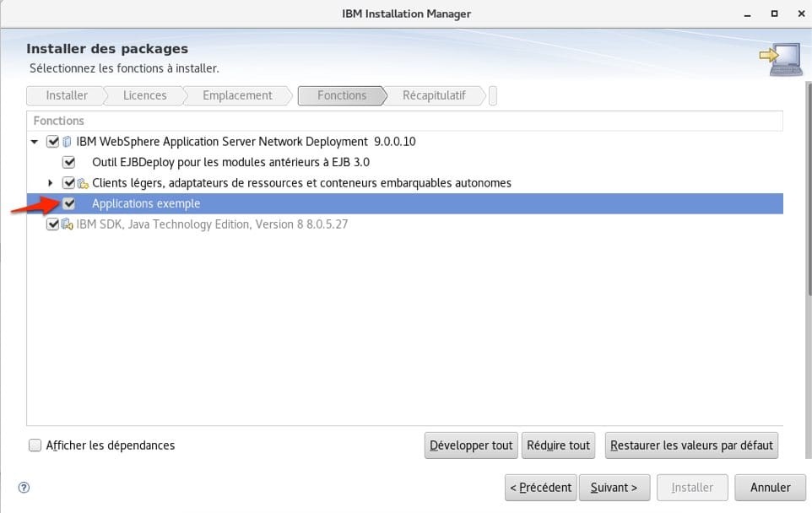
Task: Expand the Clients légers tree node
Action: tap(50, 182)
